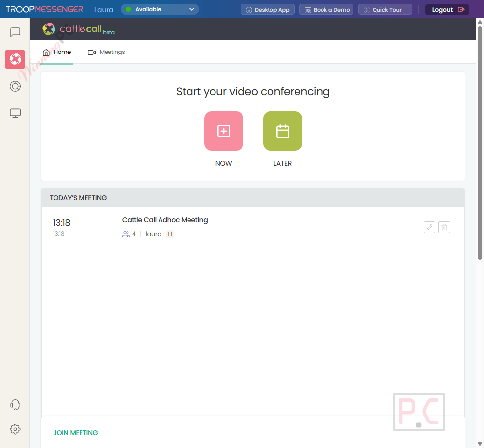Log out using the Logout button

tap(447, 9)
